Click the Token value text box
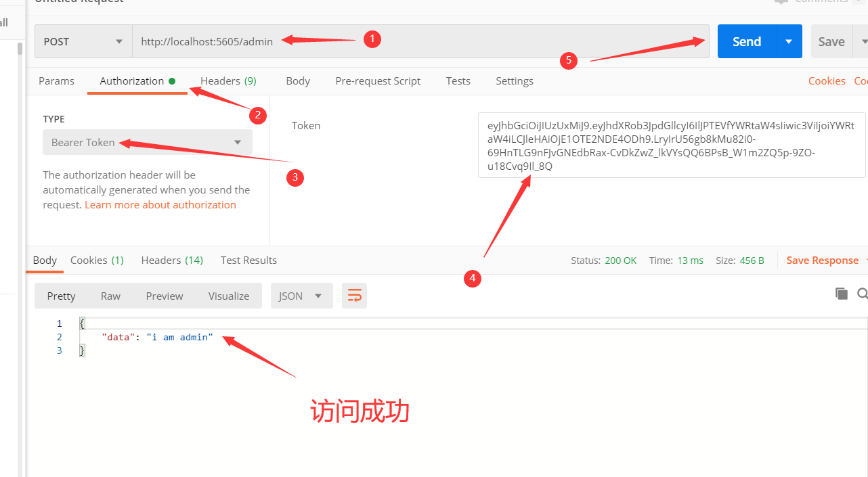 [672, 145]
